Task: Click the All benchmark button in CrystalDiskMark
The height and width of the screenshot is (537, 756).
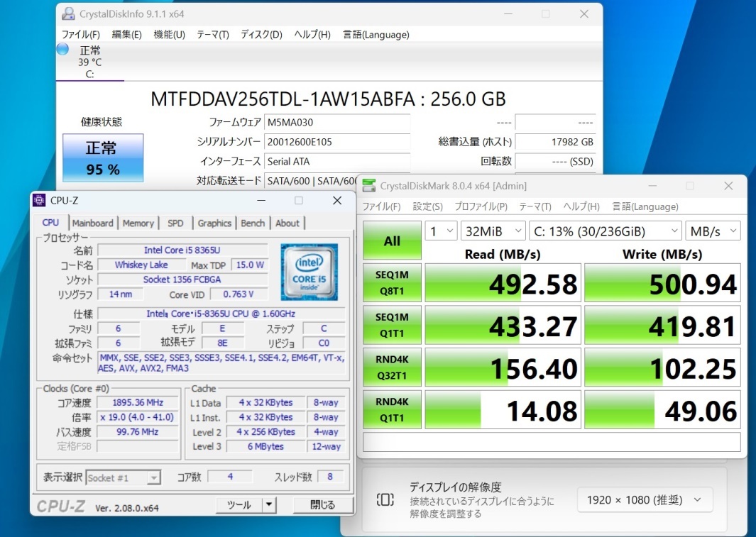Action: point(392,240)
